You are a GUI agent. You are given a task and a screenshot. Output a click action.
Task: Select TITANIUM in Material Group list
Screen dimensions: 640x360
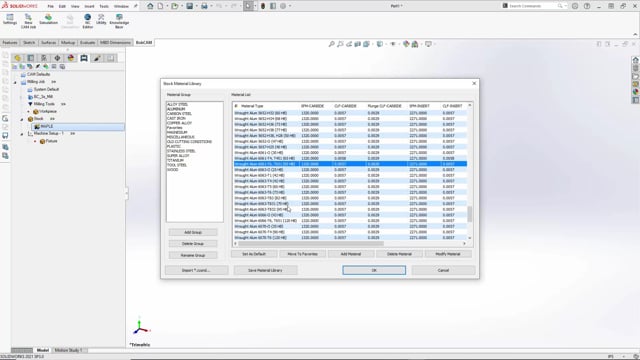(176, 160)
